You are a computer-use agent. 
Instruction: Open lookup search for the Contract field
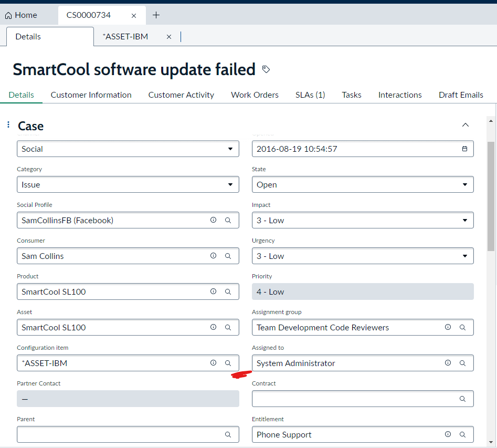point(462,399)
